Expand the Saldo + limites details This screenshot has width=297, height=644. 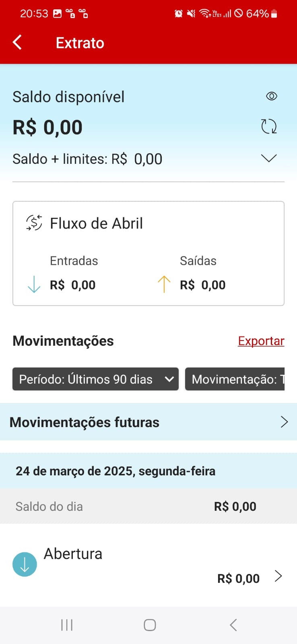point(268,159)
